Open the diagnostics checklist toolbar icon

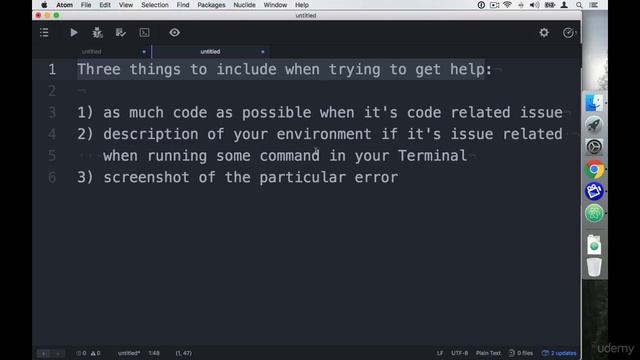coord(120,33)
